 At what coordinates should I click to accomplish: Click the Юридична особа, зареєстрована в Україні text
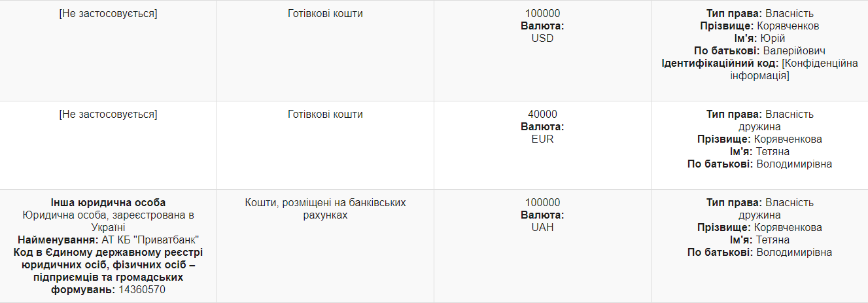tap(108, 221)
